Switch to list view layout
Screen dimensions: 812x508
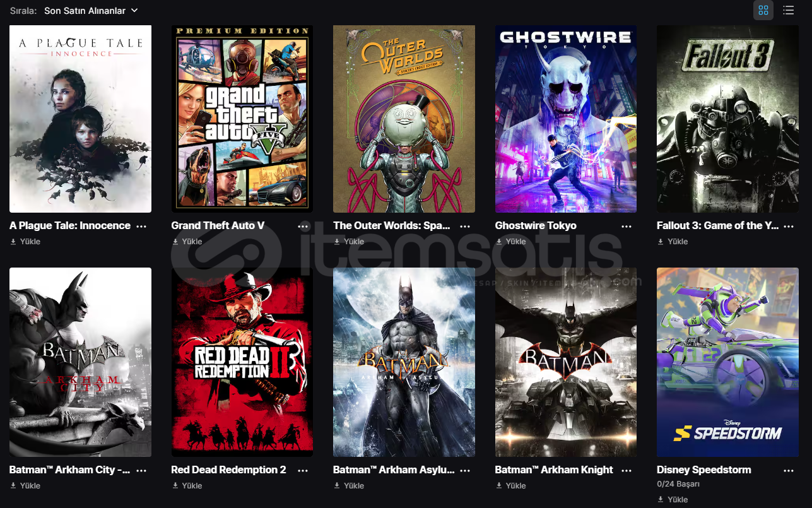click(x=789, y=10)
